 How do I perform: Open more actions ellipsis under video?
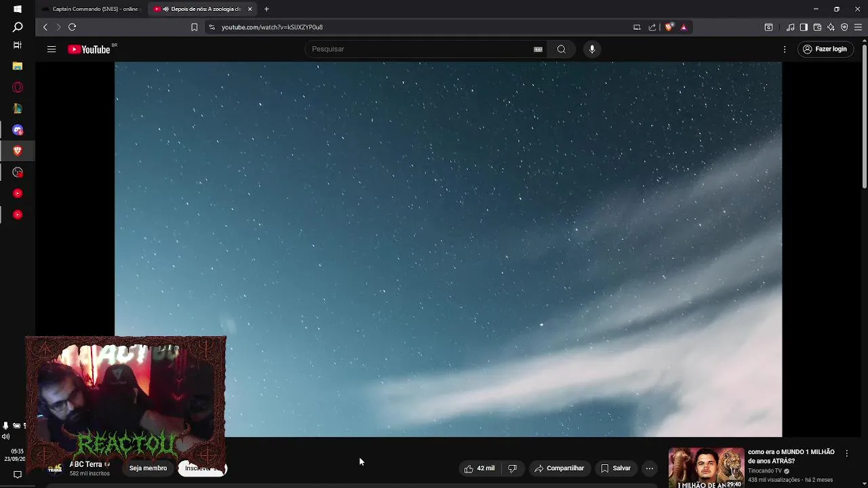coord(650,468)
